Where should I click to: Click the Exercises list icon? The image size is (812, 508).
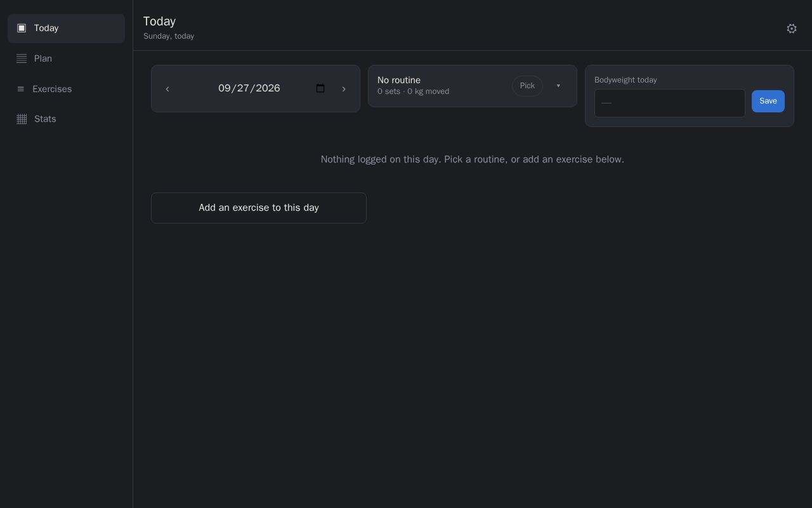[x=20, y=89]
